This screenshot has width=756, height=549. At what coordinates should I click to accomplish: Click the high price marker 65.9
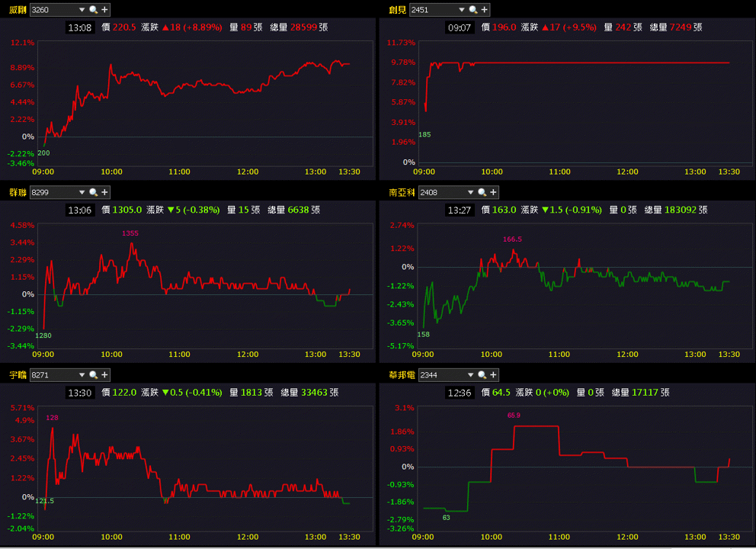[514, 416]
